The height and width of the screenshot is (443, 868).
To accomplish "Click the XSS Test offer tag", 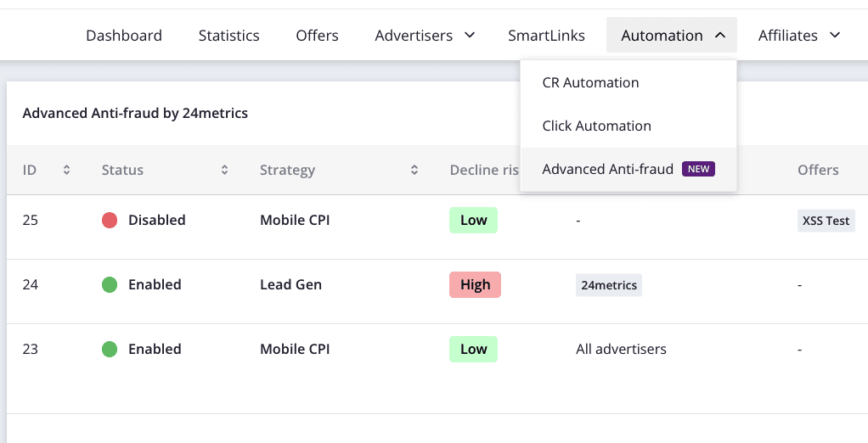I will point(826,221).
